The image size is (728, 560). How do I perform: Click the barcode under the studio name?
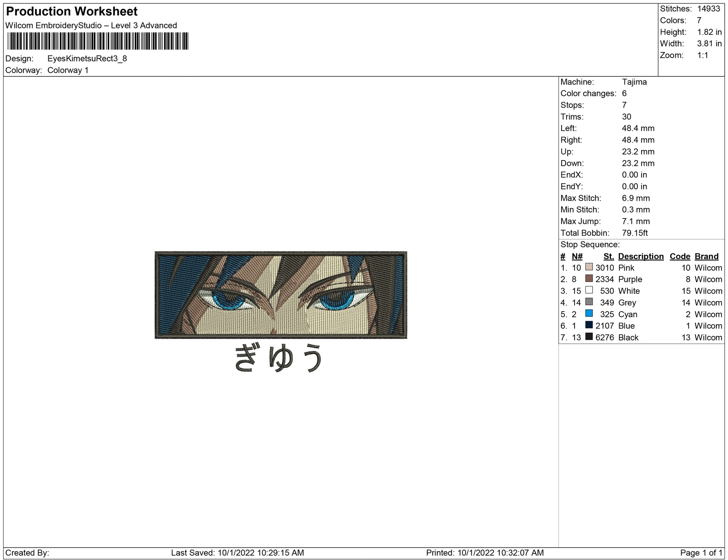point(98,41)
